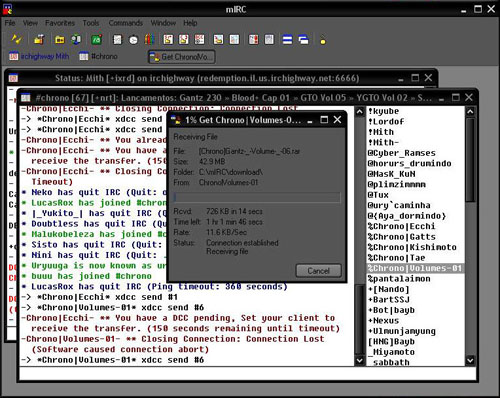The image size is (500, 398).
Task: Select nick @Cyber_Ramses in the nicklist
Action: 401,153
